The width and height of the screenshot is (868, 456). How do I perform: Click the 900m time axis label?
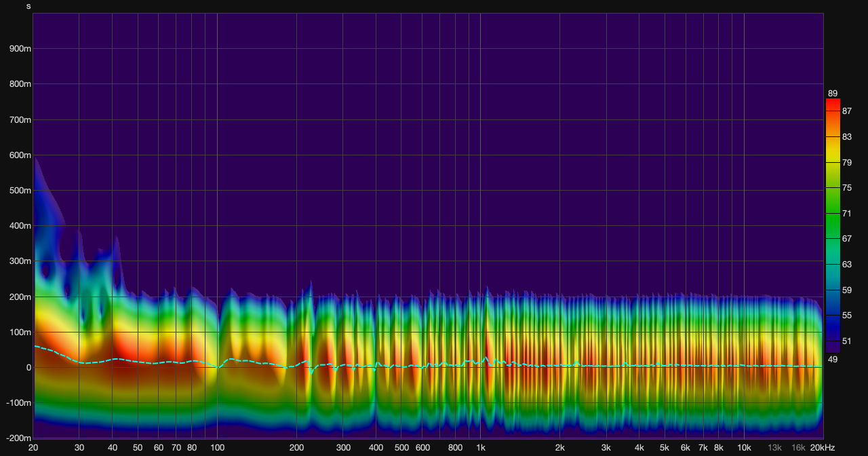[20, 49]
